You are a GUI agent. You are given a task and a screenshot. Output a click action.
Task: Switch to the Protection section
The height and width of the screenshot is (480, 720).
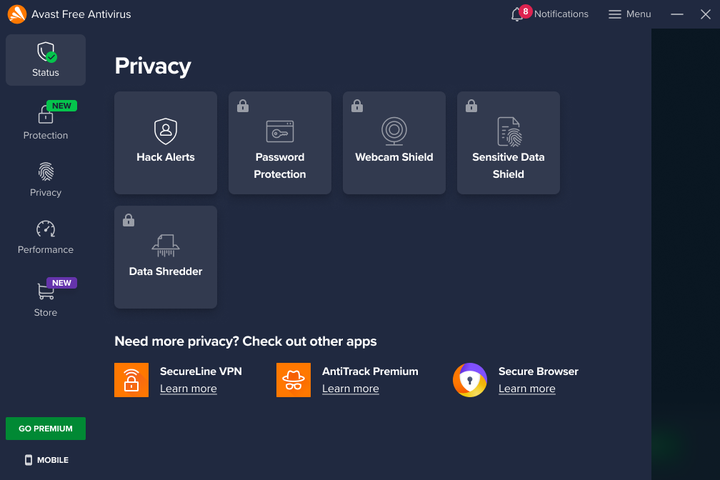[x=46, y=122]
